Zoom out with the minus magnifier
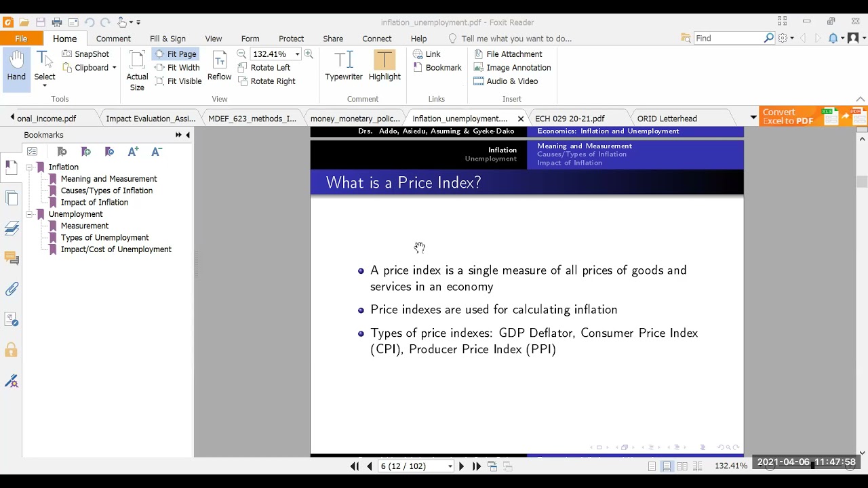Image resolution: width=868 pixels, height=488 pixels. tap(241, 54)
